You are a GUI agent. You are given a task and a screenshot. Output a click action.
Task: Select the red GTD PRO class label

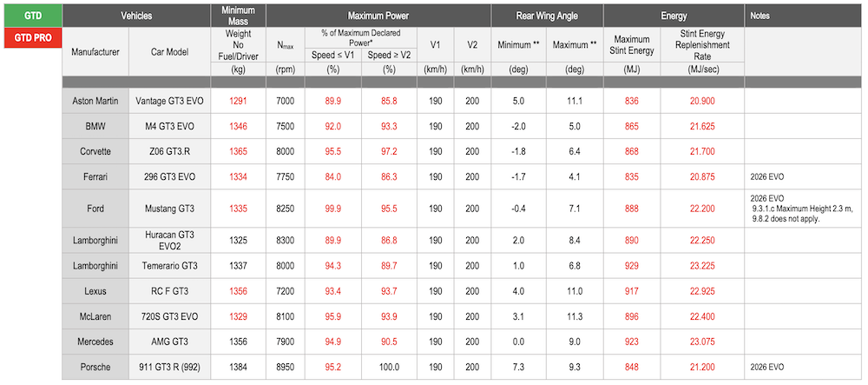click(x=32, y=38)
